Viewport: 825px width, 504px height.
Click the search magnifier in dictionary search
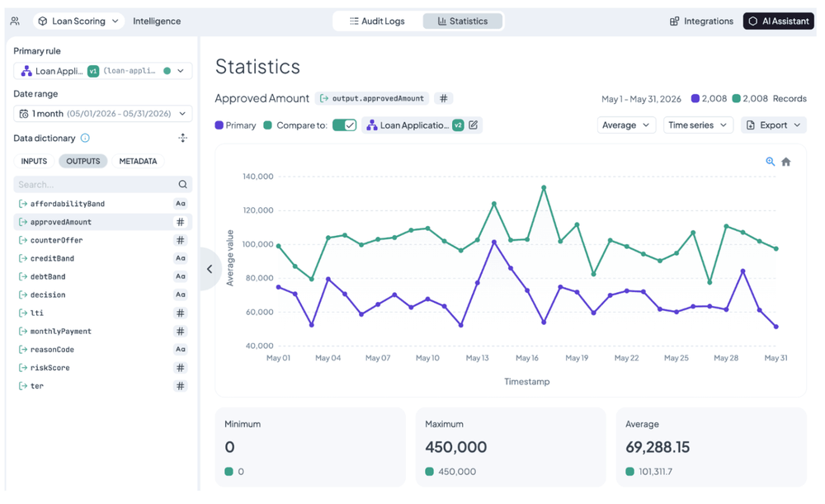pos(182,184)
